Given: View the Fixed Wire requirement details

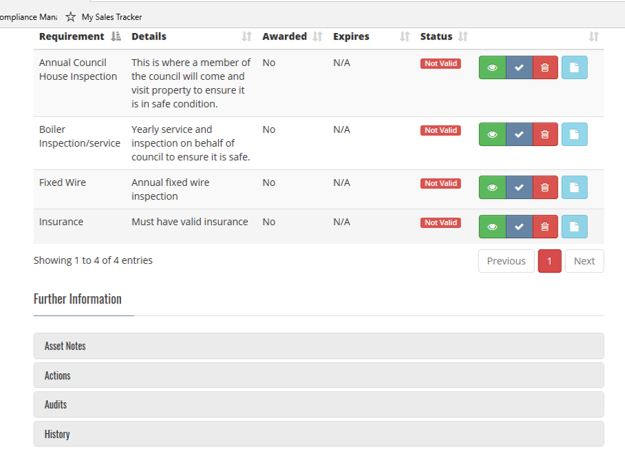Looking at the screenshot, I should click(x=492, y=187).
